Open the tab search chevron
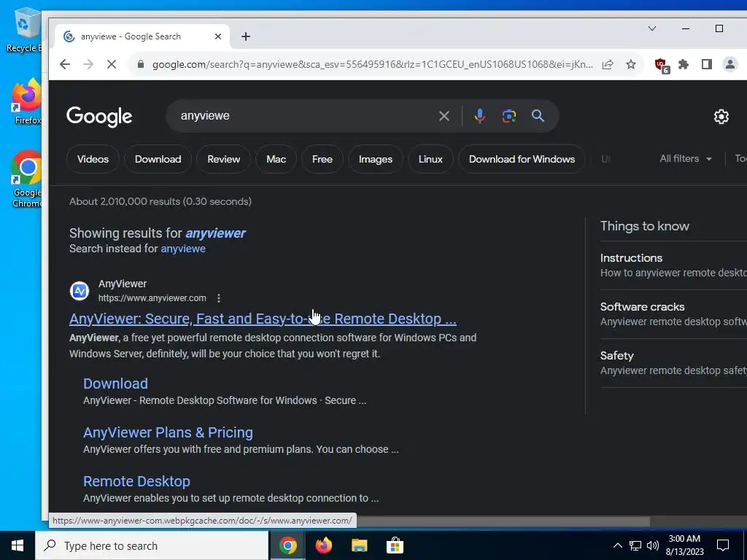Viewport: 747px width, 560px height. click(652, 28)
